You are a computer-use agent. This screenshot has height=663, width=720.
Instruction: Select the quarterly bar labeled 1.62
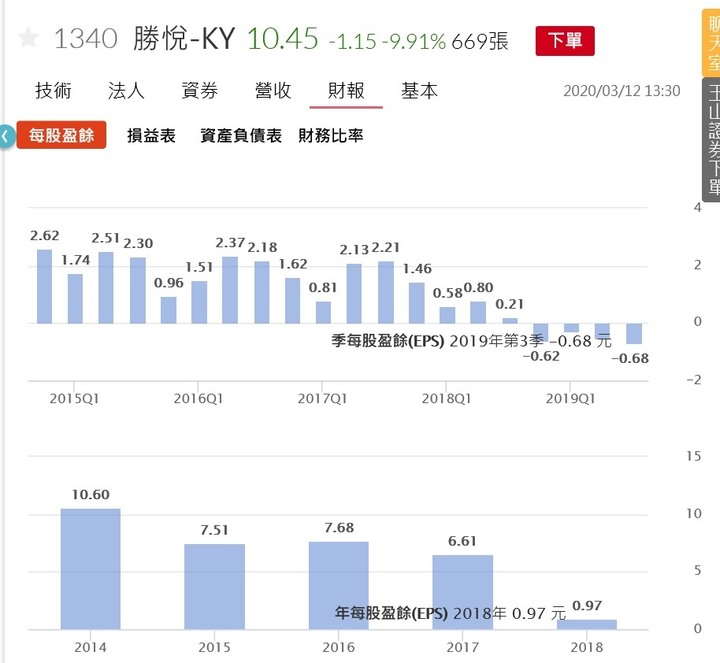pos(292,301)
